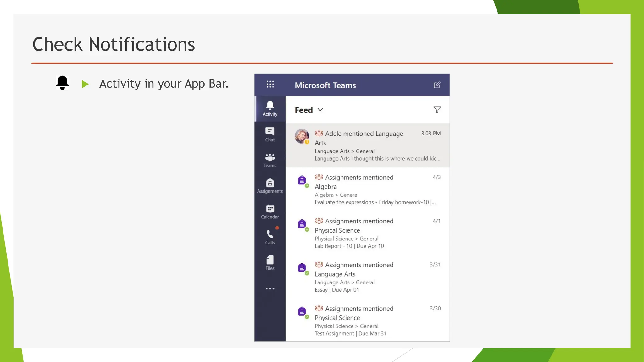644x362 pixels.
Task: Open 'Adele mentioned Language Arts' notification
Action: point(368,145)
